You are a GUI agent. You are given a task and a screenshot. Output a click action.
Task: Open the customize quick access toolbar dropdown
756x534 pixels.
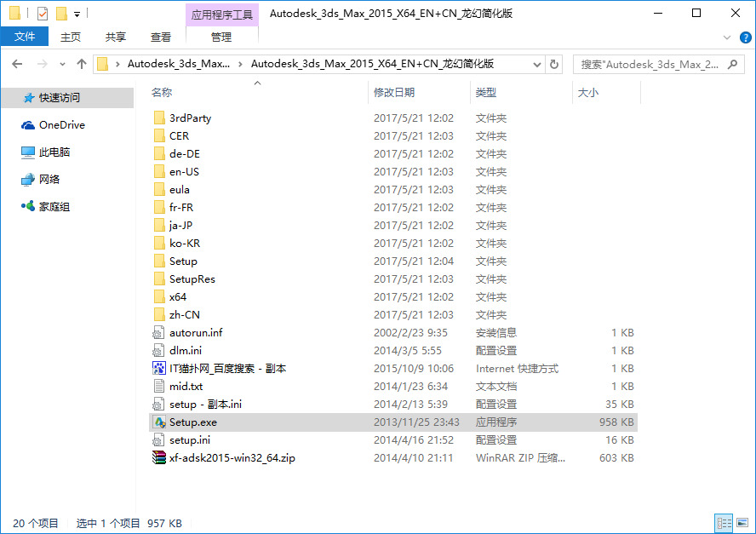[77, 14]
